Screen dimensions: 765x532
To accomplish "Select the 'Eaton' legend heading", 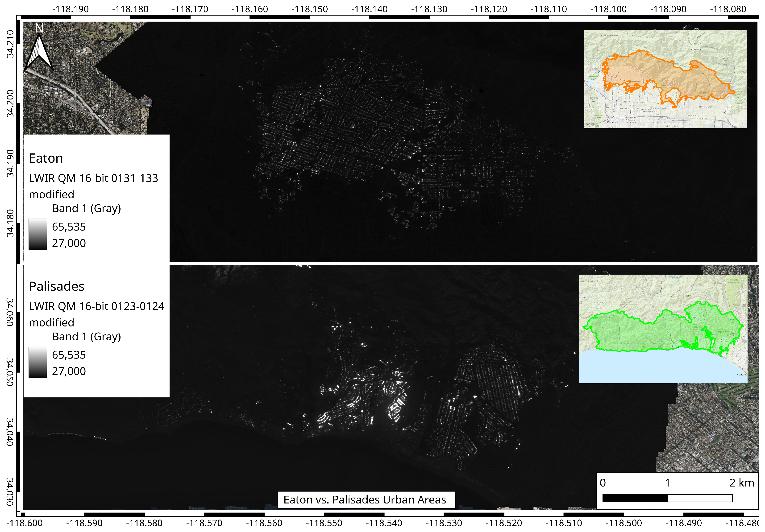I will coord(46,158).
